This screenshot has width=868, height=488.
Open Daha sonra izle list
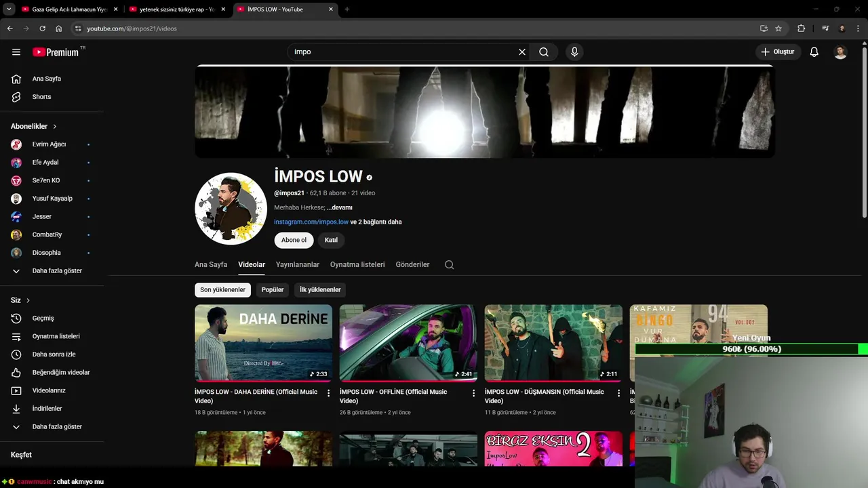53,354
